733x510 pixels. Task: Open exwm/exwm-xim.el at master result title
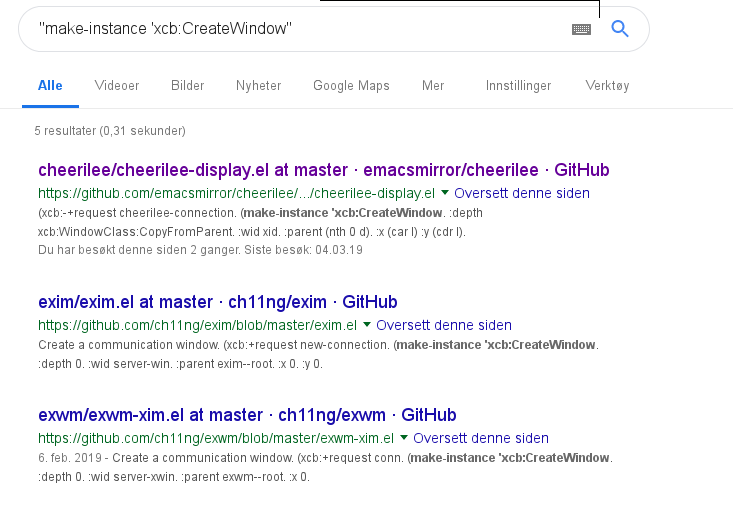(247, 415)
